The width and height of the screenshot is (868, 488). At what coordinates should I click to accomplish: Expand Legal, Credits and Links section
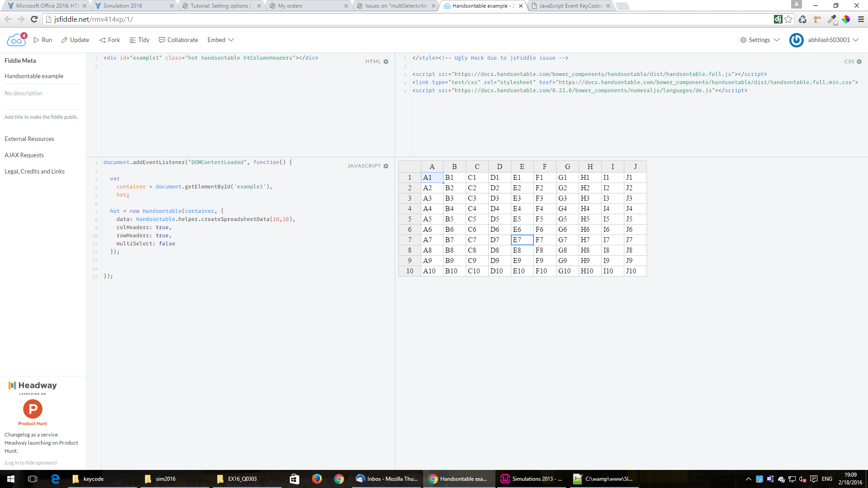[x=34, y=171]
